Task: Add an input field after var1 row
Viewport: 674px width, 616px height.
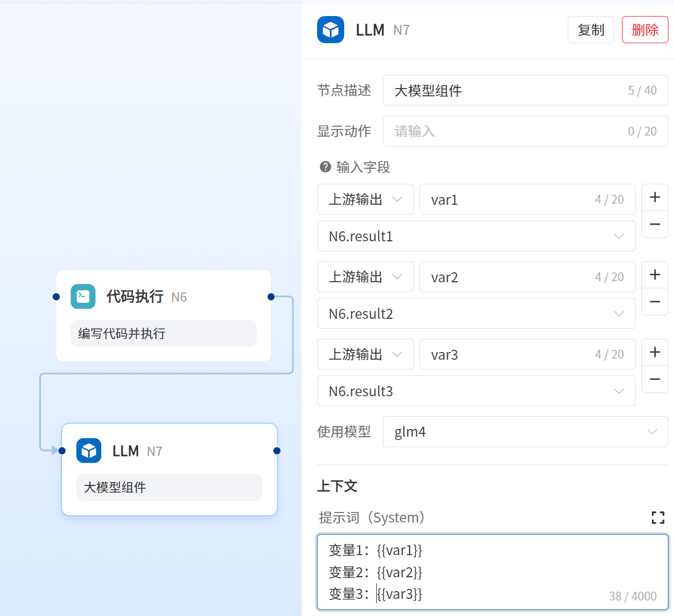Action: [655, 198]
